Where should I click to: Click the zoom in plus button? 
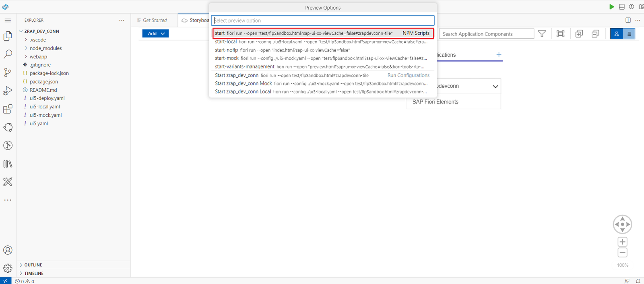[x=622, y=242]
